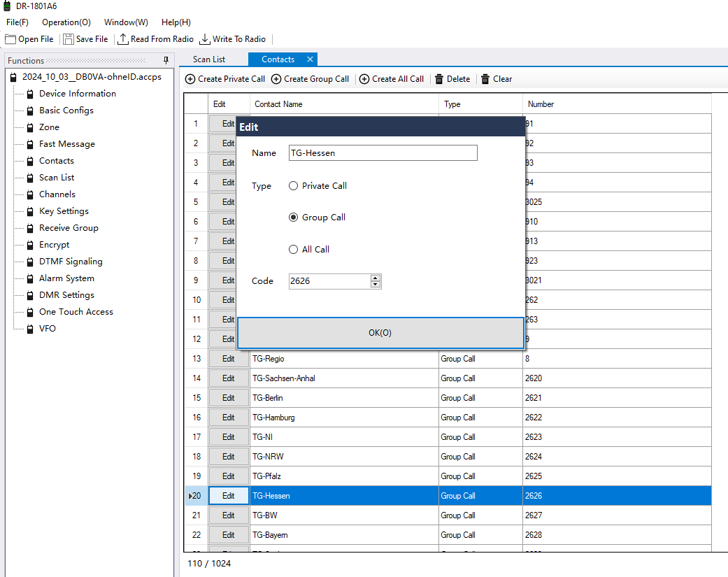Open Scan List in the Functions tree
The image size is (728, 577).
[57, 178]
